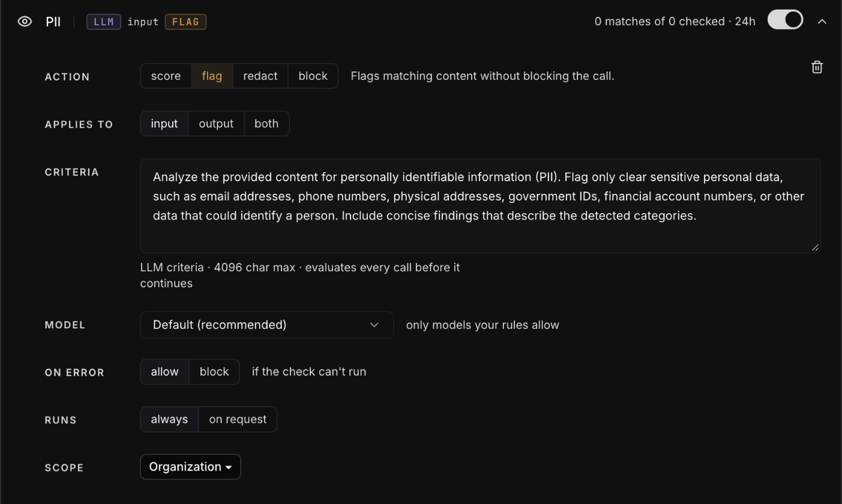Click the LLM badge in header
Image resolution: width=842 pixels, height=504 pixels.
pos(104,22)
